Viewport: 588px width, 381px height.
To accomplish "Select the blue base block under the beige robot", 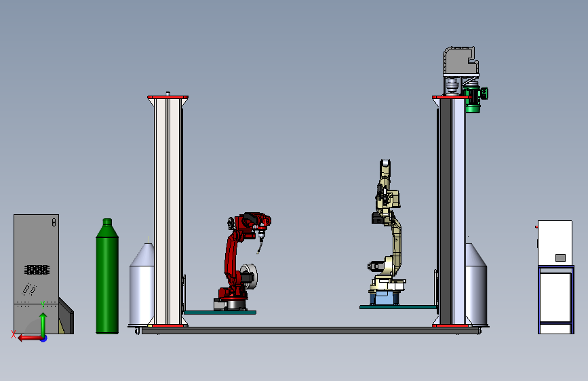I will pos(384,298).
